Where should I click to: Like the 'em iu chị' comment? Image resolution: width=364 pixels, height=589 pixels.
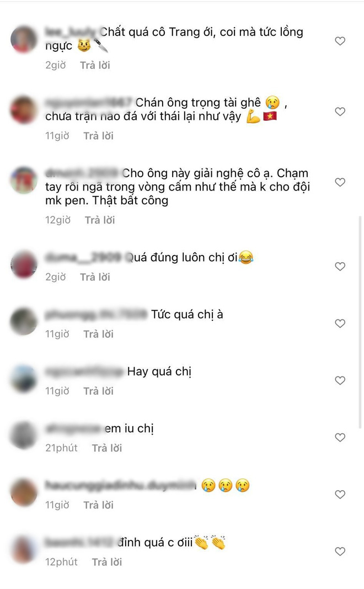click(340, 438)
